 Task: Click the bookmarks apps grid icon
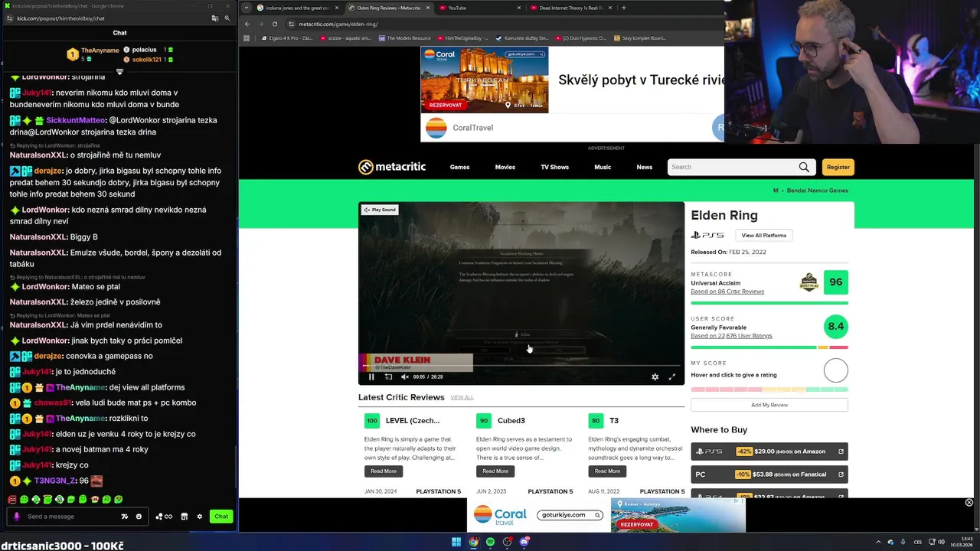[247, 37]
